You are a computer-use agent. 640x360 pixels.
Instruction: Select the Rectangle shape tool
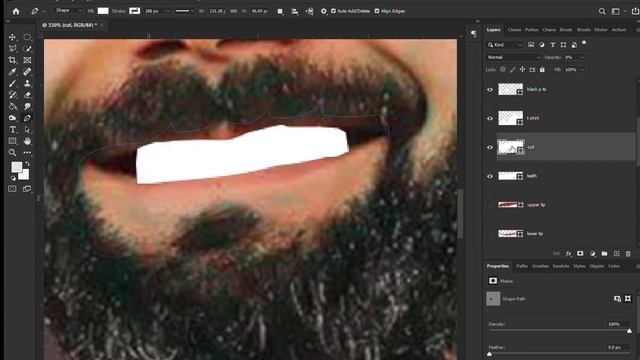(x=13, y=141)
